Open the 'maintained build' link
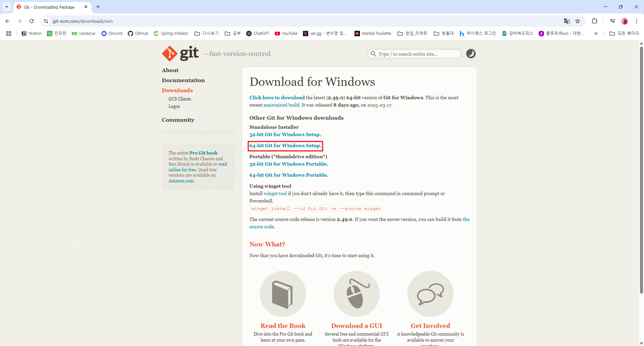The image size is (644, 346). [281, 105]
